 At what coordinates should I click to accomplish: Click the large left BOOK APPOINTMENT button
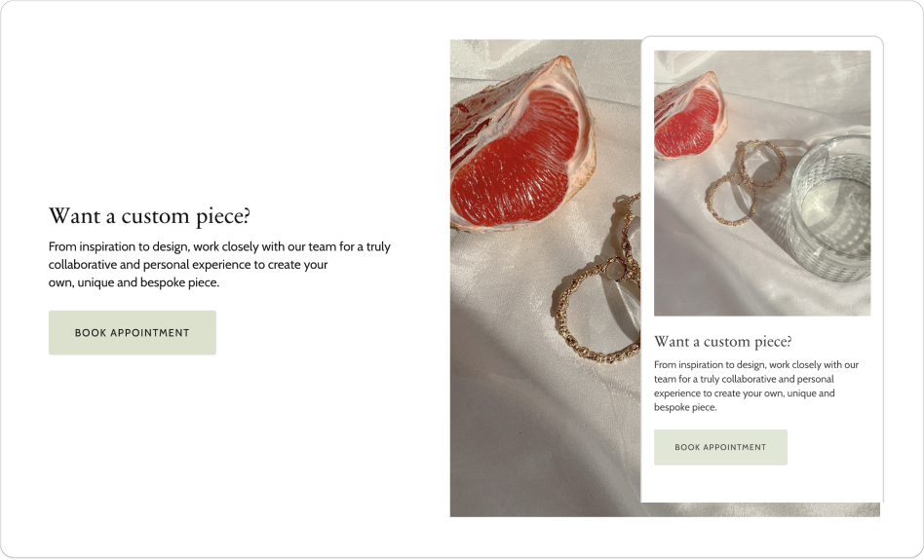133,333
